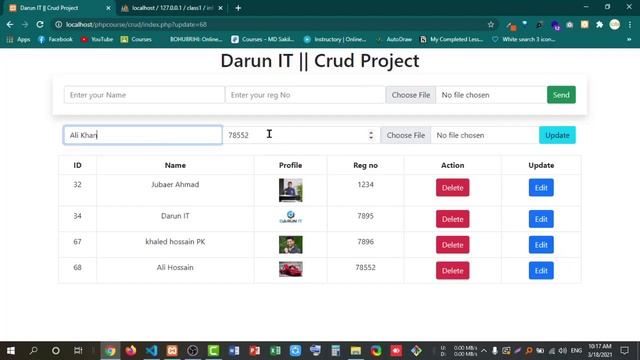
Task: Open Camtasia green C icon in taskbar
Action: click(x=213, y=351)
